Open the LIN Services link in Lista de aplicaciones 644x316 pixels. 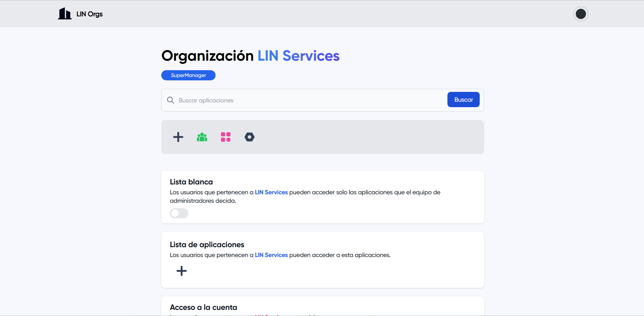271,255
